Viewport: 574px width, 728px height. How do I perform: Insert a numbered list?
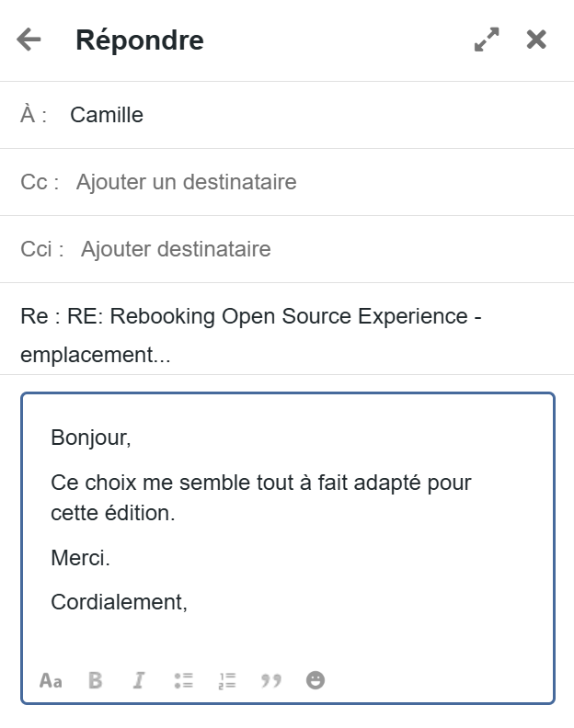[x=227, y=681]
